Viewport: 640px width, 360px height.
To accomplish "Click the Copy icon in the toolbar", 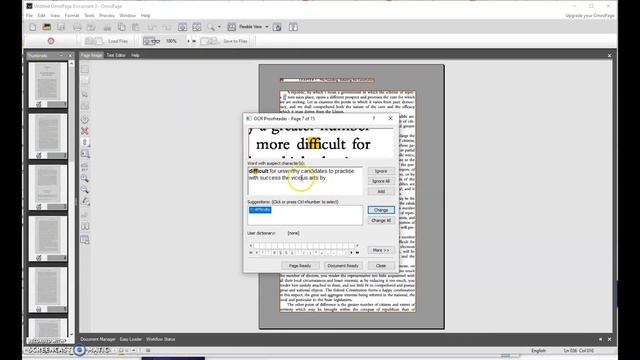I will tap(122, 27).
